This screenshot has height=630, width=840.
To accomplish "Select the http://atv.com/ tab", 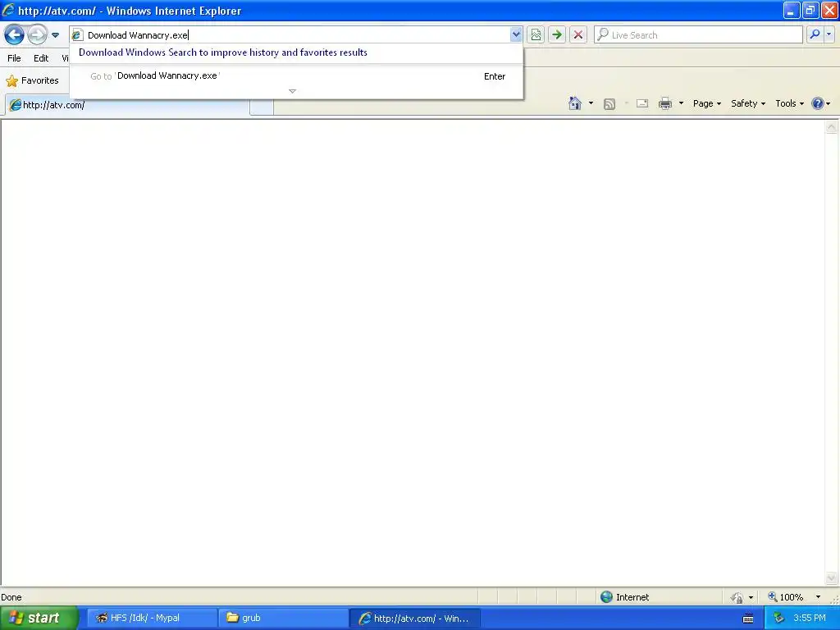I will coord(127,105).
